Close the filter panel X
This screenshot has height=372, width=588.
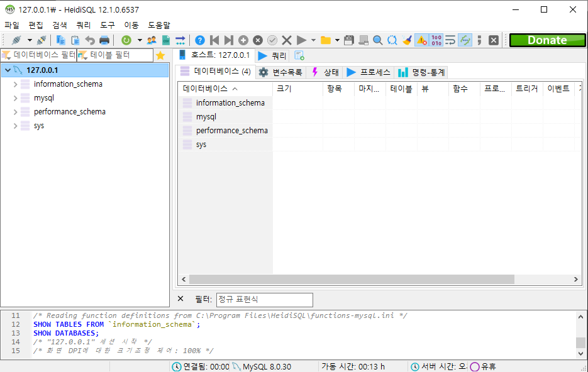click(x=180, y=298)
